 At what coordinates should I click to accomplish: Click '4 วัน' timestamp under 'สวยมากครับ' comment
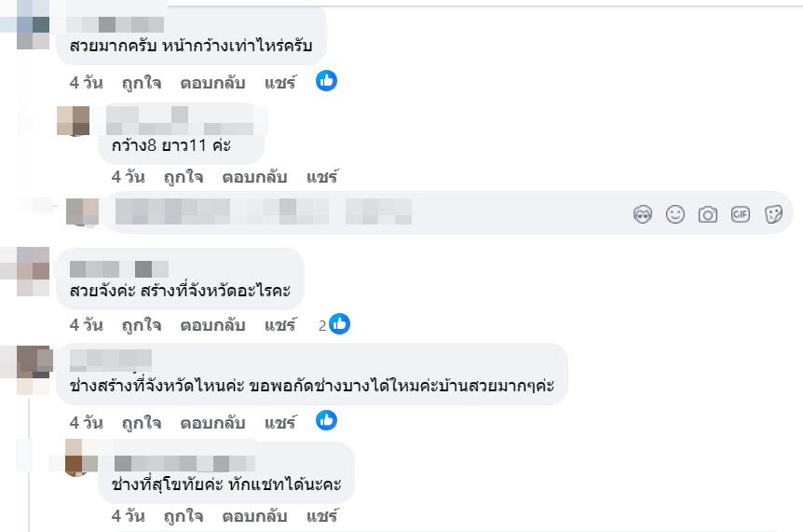click(87, 82)
